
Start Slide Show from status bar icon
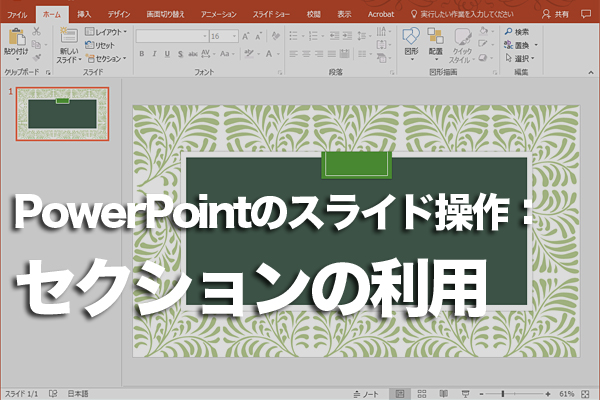click(465, 394)
